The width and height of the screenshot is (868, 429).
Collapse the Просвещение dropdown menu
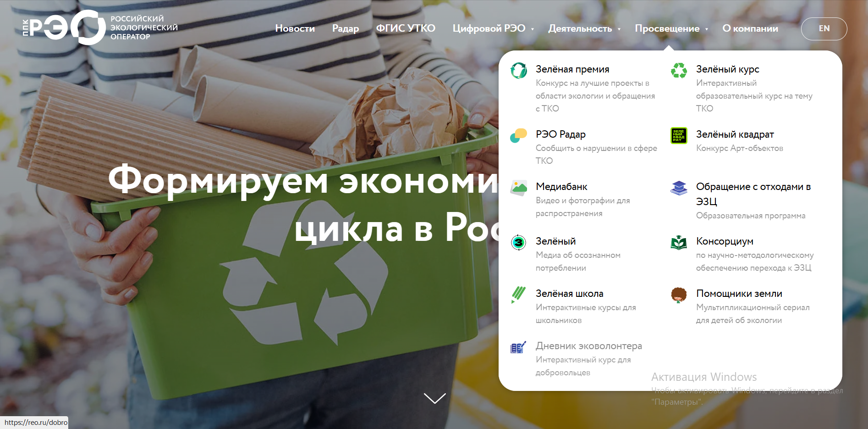(671, 28)
